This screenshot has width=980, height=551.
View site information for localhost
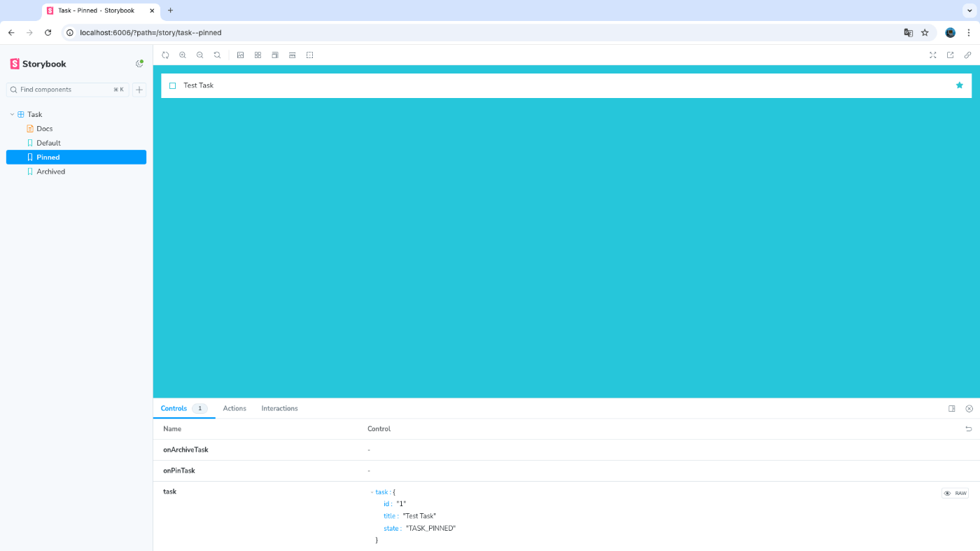[x=70, y=32]
